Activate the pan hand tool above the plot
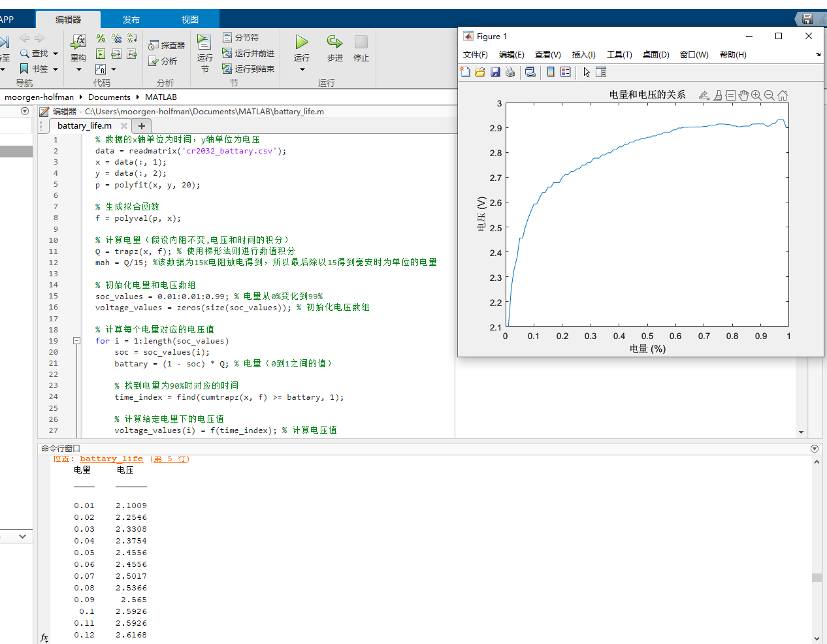The image size is (827, 644). pos(743,95)
